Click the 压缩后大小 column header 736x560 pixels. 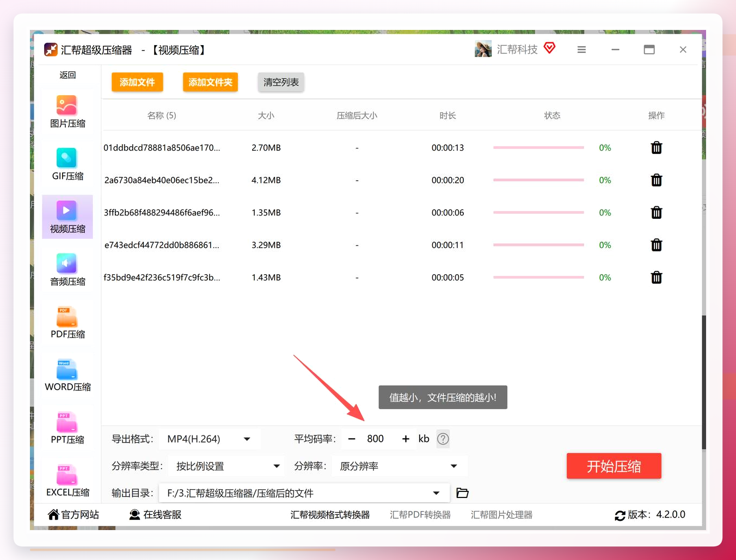357,115
